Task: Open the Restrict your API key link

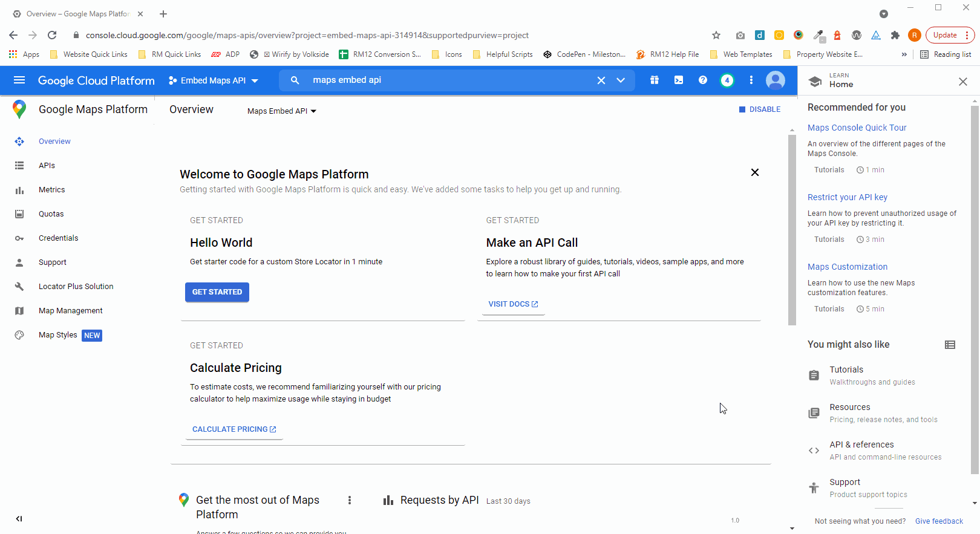Action: coord(847,197)
